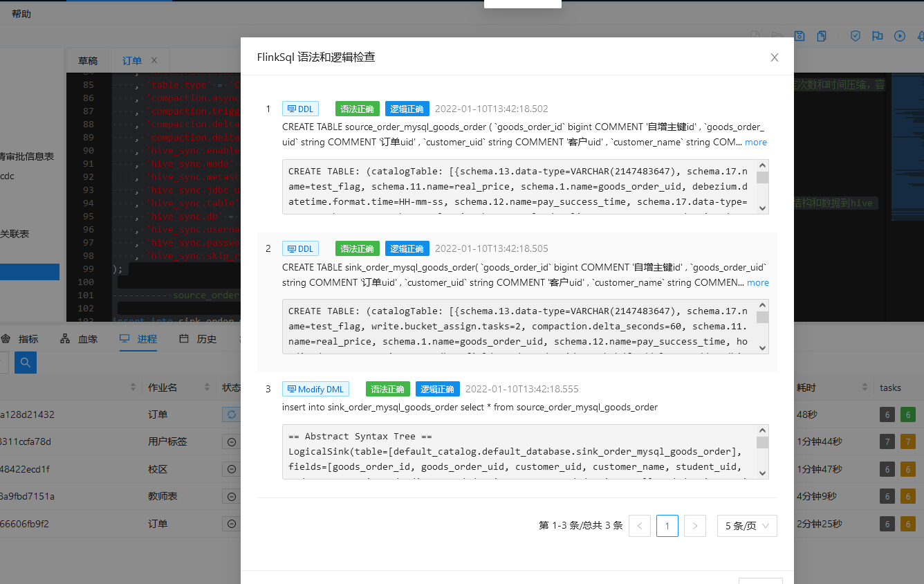924x584 pixels.
Task: Click the Modify DML tag of result 3
Action: click(x=315, y=389)
